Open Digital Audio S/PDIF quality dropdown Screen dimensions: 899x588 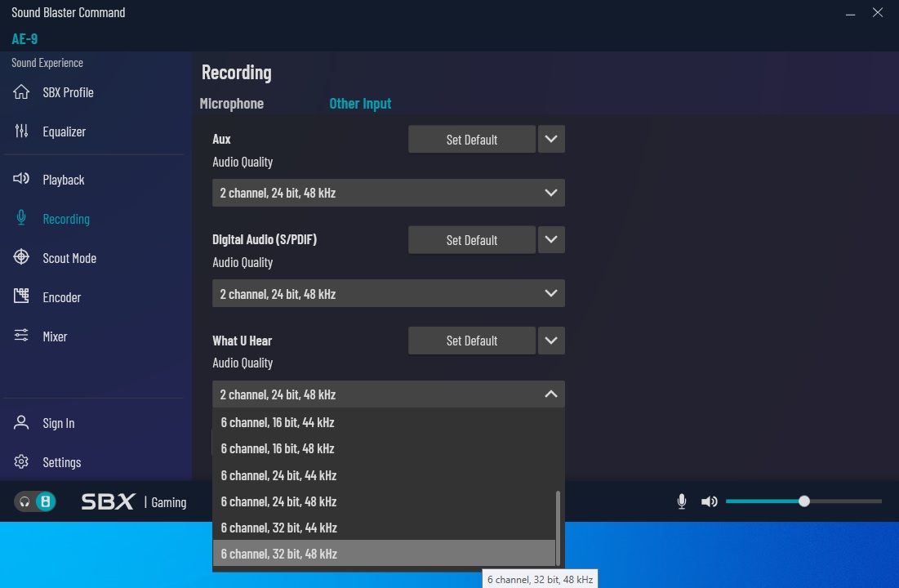pyautogui.click(x=388, y=294)
